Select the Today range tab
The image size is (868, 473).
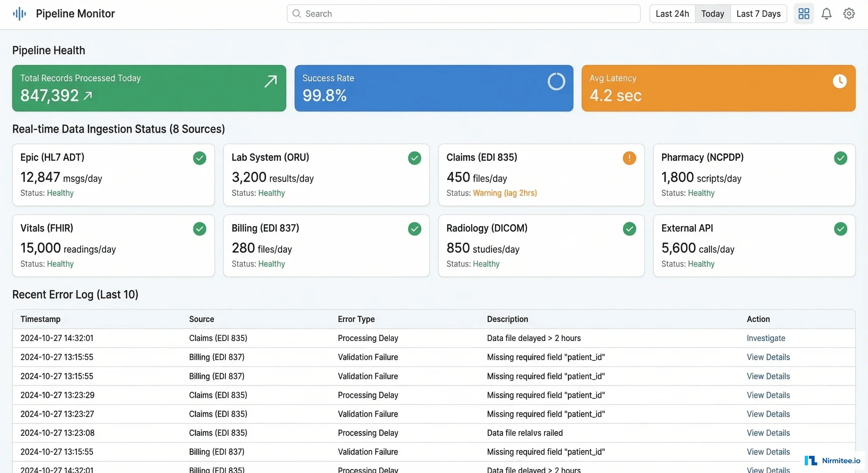tap(712, 14)
